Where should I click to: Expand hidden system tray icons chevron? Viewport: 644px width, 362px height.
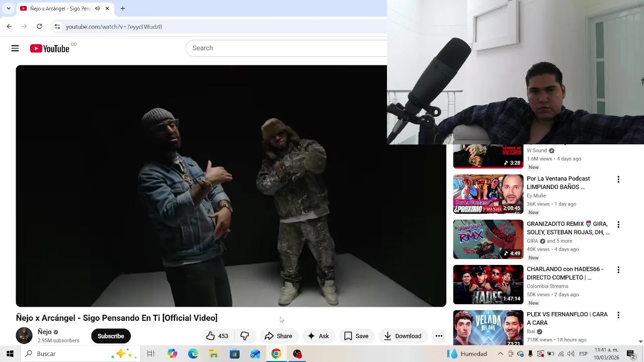coord(501,354)
